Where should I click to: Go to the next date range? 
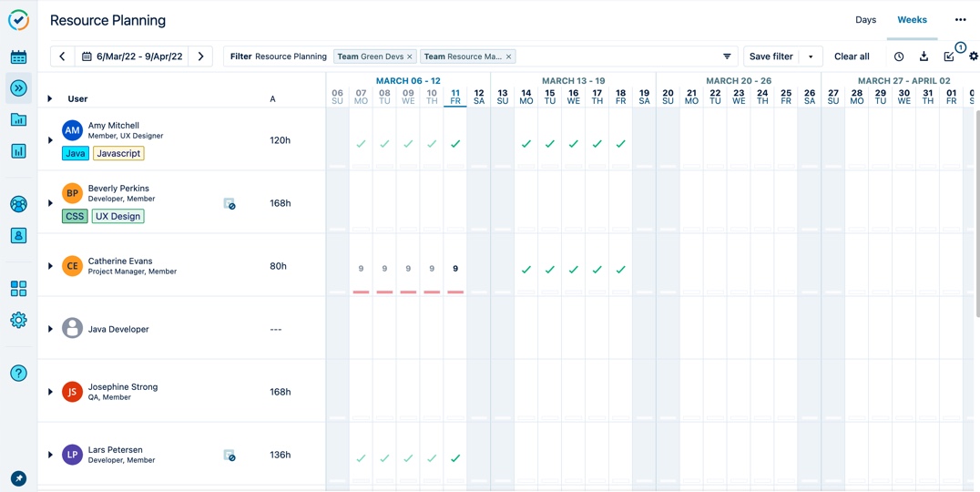201,56
